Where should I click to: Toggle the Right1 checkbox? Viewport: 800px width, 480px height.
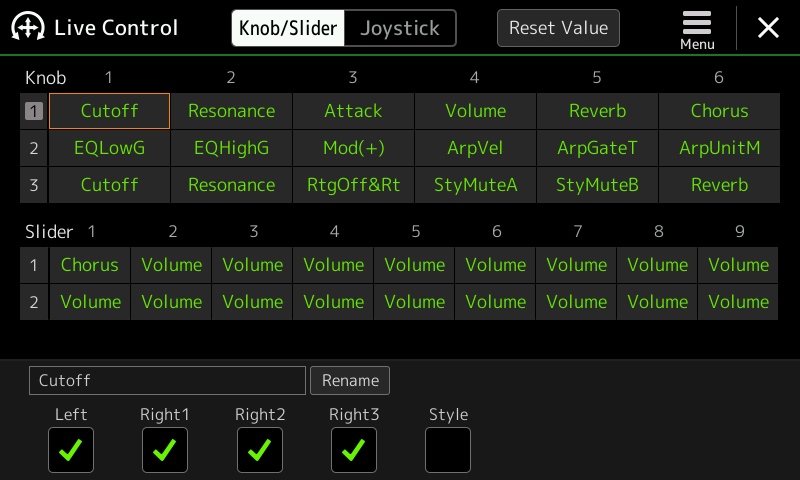coord(165,450)
